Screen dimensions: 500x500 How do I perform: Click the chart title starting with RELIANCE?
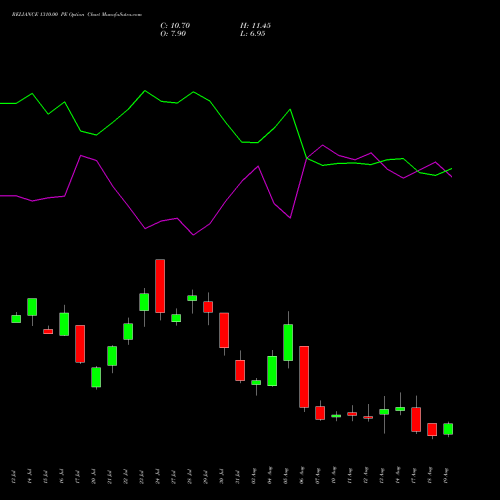pos(77,15)
